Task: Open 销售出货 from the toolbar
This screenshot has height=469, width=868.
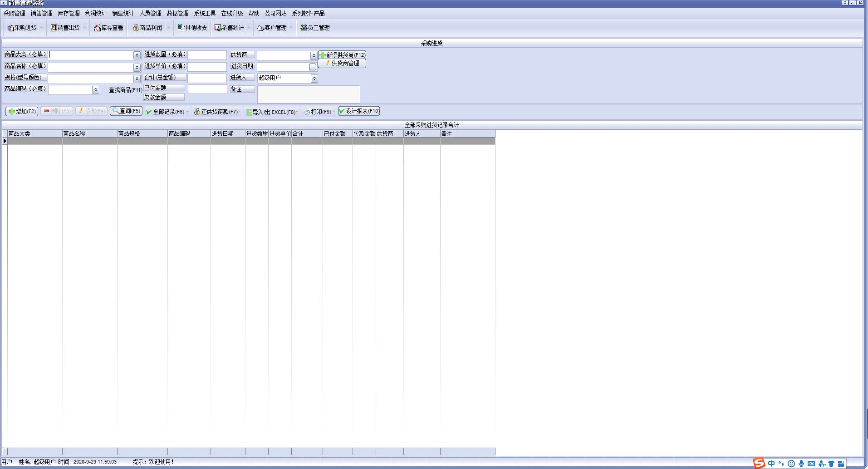Action: [x=65, y=28]
